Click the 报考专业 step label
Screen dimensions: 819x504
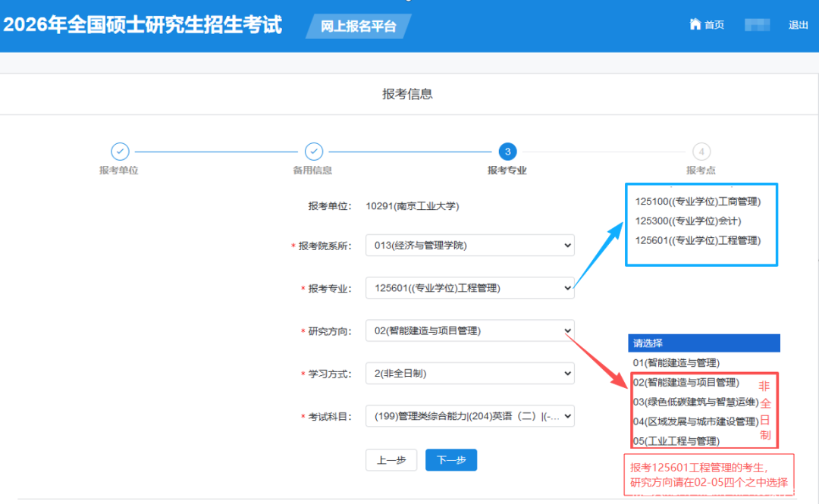coord(507,171)
